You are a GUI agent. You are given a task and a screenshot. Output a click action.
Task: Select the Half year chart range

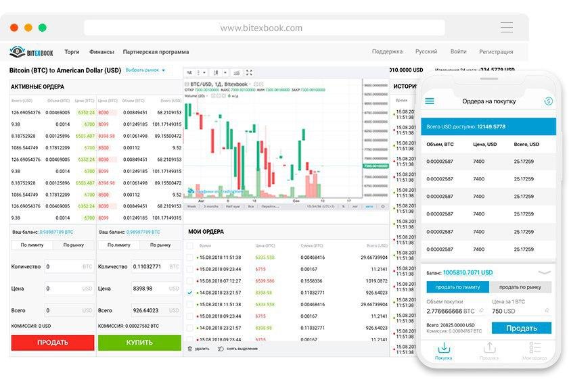coord(233,206)
